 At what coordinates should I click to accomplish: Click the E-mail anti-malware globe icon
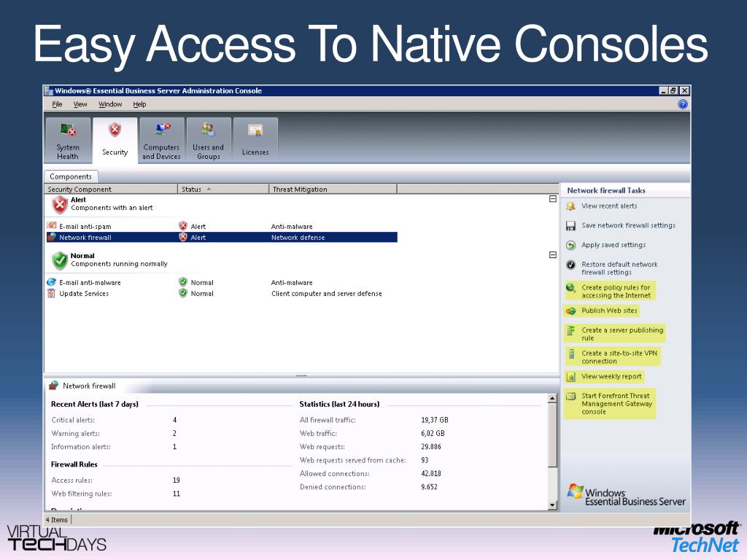click(52, 282)
